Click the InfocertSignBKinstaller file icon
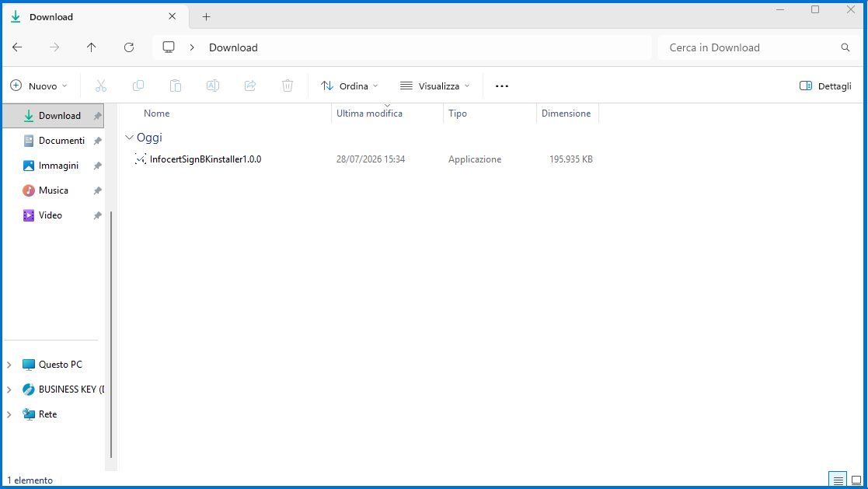 click(141, 159)
